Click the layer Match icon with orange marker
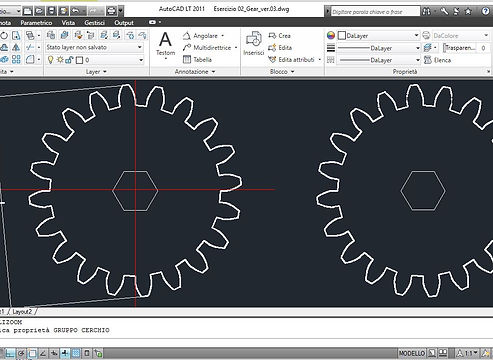 tap(78, 35)
